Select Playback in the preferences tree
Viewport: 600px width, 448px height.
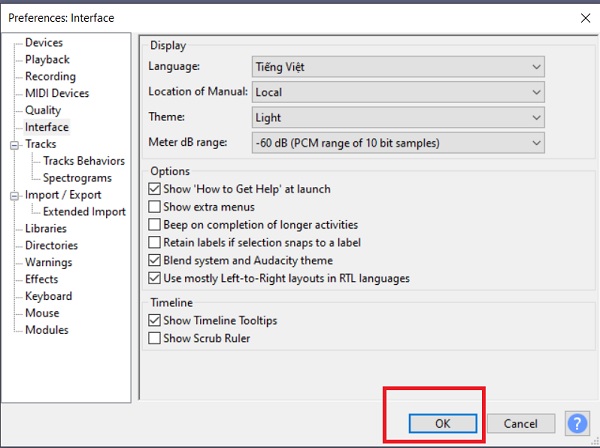47,59
